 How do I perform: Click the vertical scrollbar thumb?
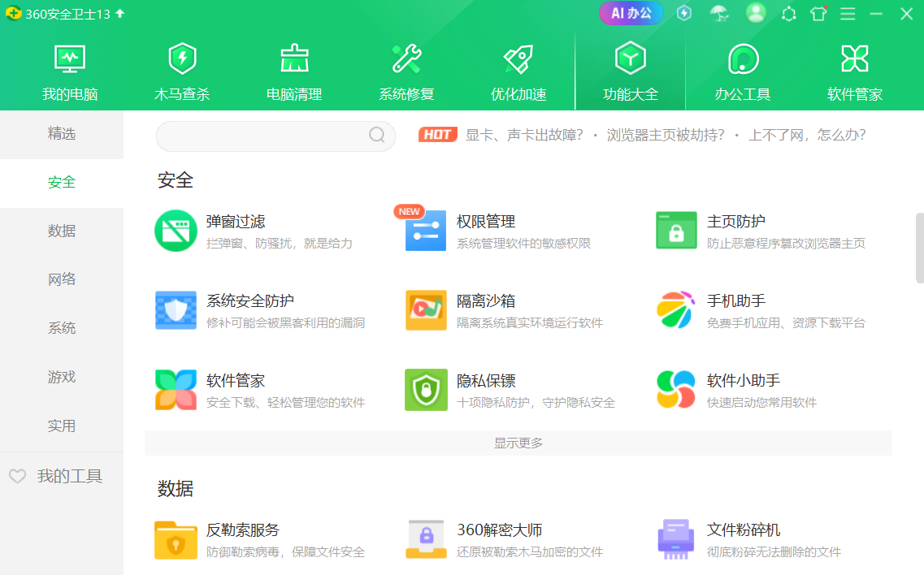920,248
